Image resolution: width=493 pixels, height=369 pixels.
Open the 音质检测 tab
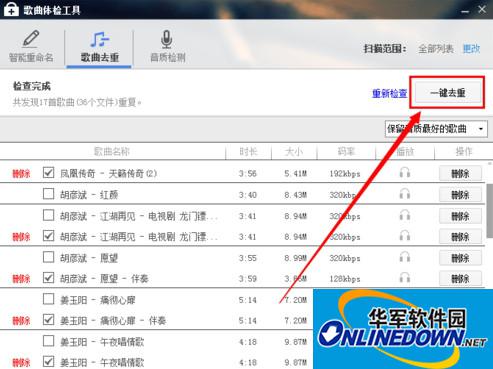pyautogui.click(x=167, y=47)
